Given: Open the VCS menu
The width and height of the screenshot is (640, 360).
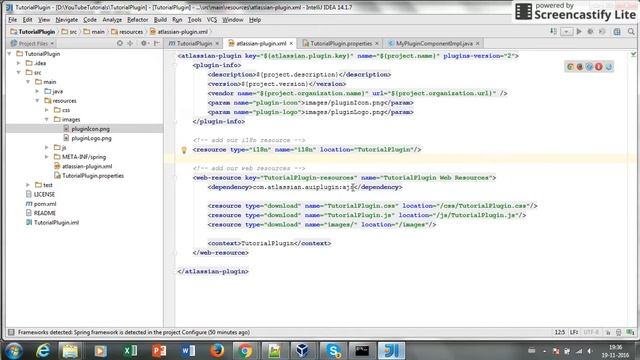Looking at the screenshot, I should (212, 20).
